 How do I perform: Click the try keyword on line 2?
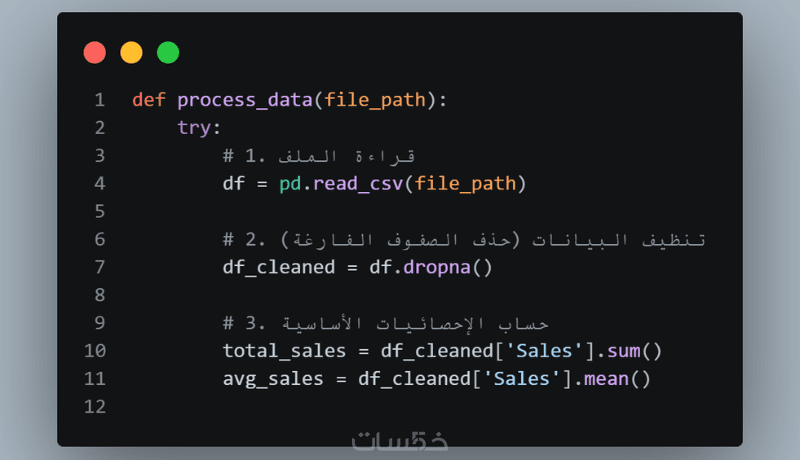coord(194,127)
